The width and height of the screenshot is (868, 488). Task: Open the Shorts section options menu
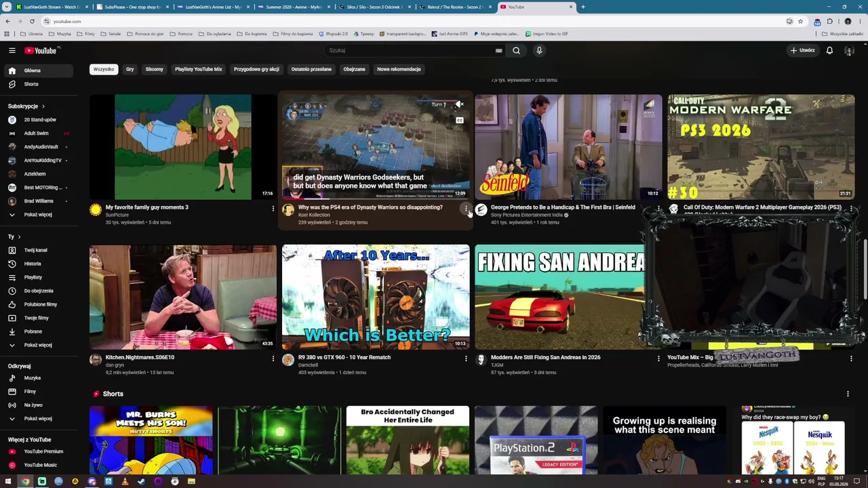(848, 394)
